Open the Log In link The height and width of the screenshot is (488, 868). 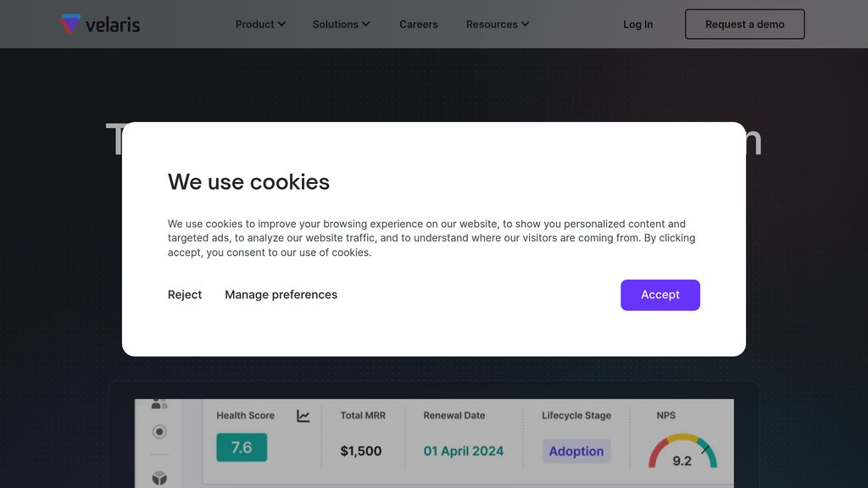[637, 25]
